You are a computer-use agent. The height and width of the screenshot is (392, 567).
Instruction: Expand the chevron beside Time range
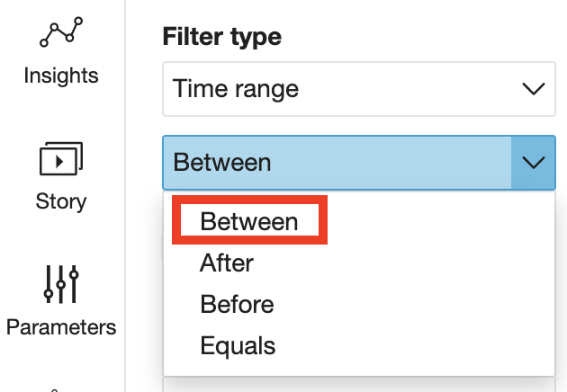(534, 89)
